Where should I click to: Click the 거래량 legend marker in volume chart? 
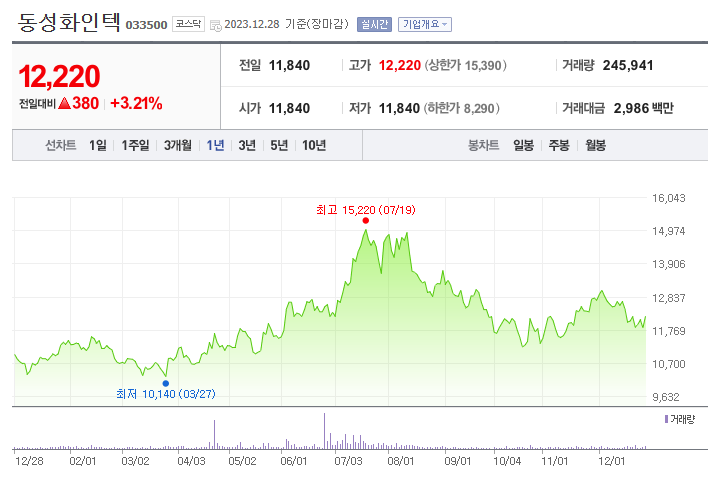[x=666, y=420]
